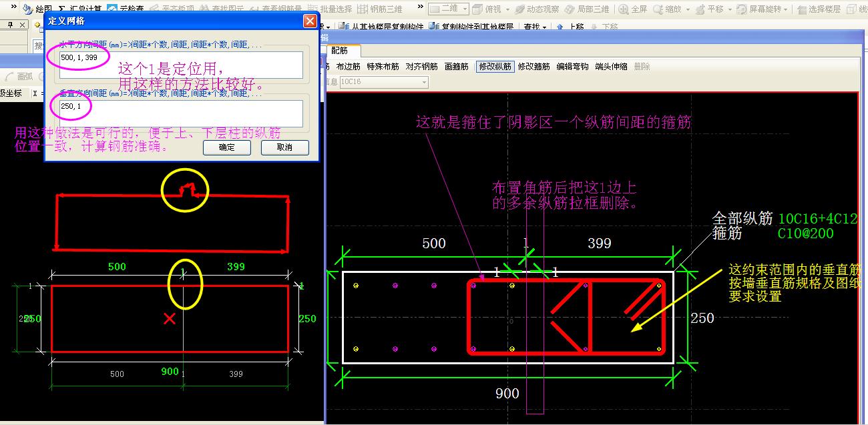Select 画箍筋 draw stirrup option
The width and height of the screenshot is (868, 425).
[x=457, y=67]
